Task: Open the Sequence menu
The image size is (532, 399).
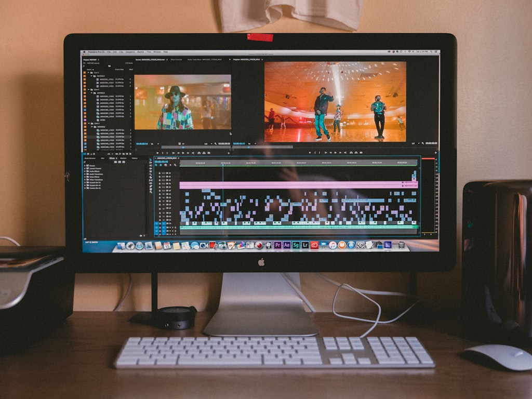Action: click(130, 52)
